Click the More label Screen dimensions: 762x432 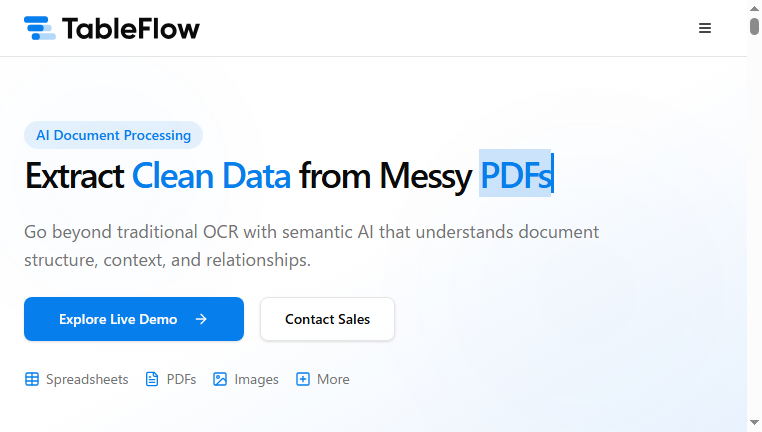[x=333, y=379]
